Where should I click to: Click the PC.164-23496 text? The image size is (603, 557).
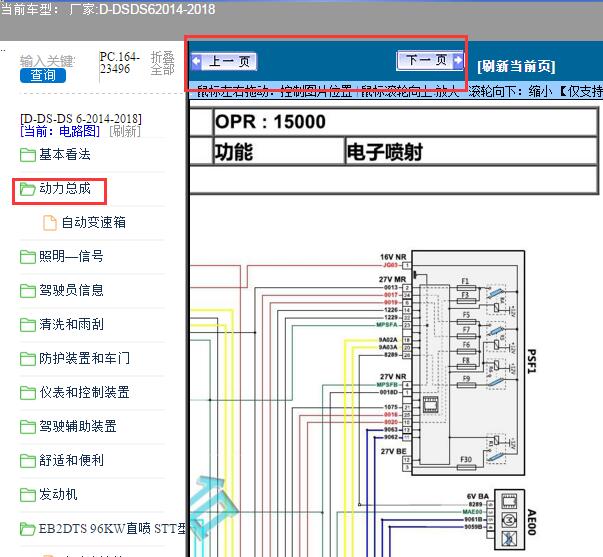pyautogui.click(x=119, y=63)
